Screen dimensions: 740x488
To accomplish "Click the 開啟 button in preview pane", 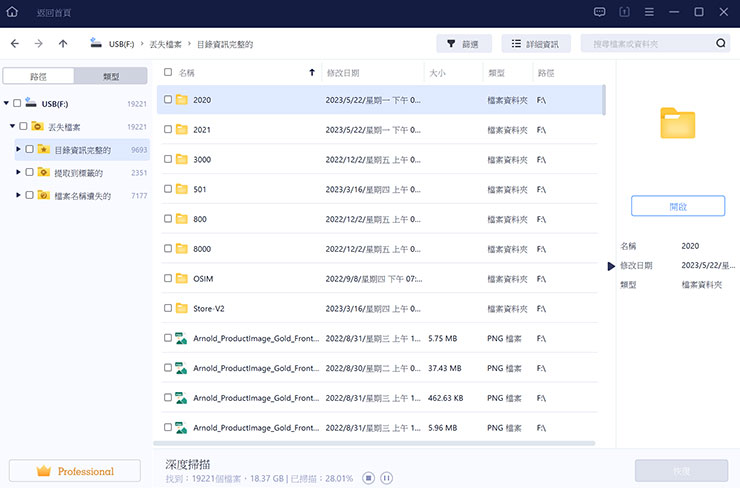I will [x=677, y=206].
